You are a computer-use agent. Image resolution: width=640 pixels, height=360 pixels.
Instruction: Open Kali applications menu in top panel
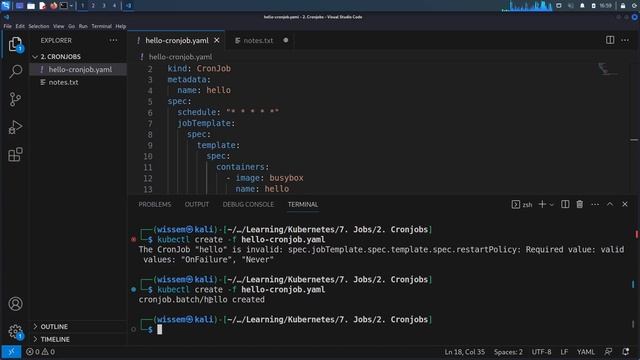point(5,5)
